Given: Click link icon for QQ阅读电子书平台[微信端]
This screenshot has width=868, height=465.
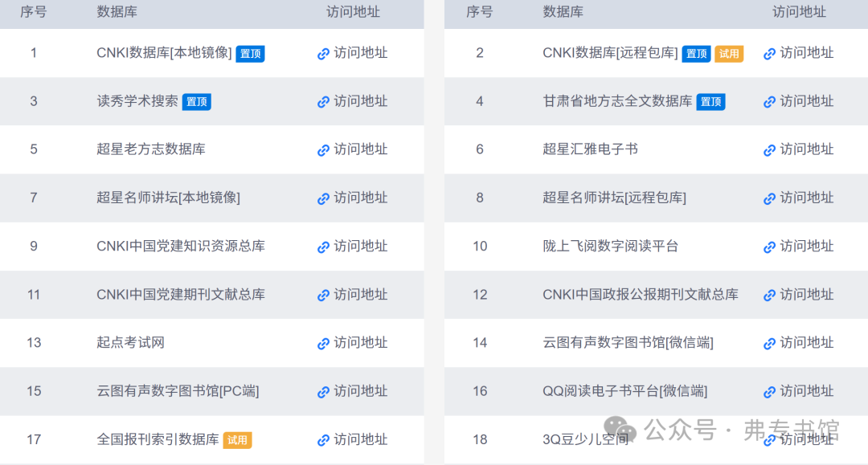Looking at the screenshot, I should click(x=769, y=392).
